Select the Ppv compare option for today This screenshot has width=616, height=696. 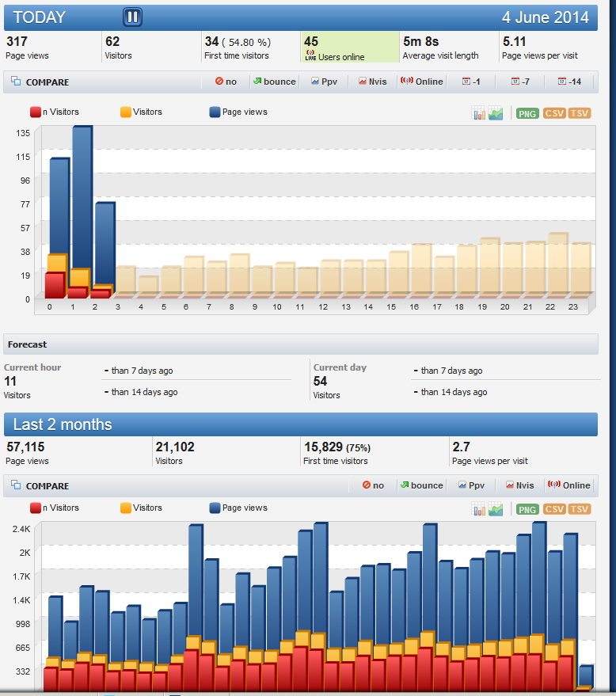pos(324,82)
